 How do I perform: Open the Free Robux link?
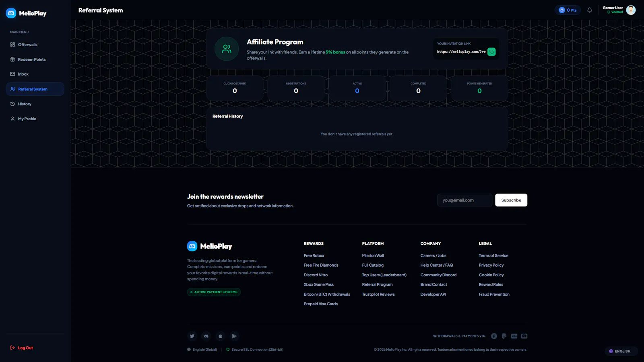tap(314, 256)
